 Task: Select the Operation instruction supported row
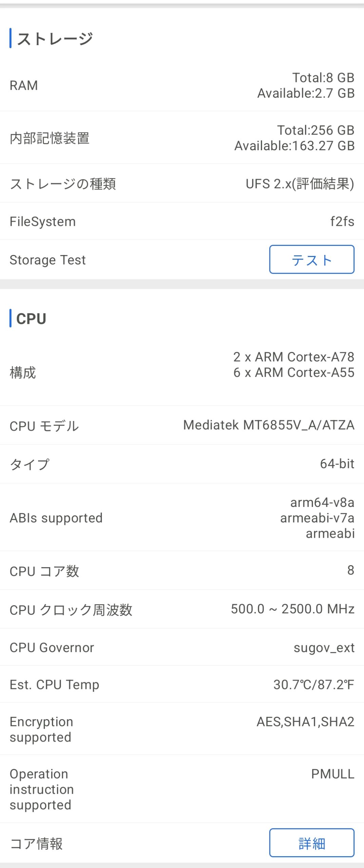182,789
